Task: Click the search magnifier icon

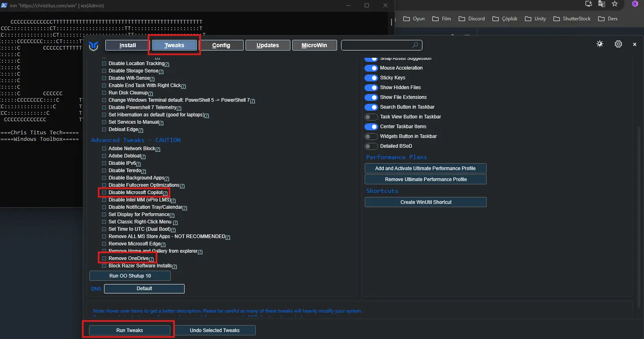Action: pos(415,45)
